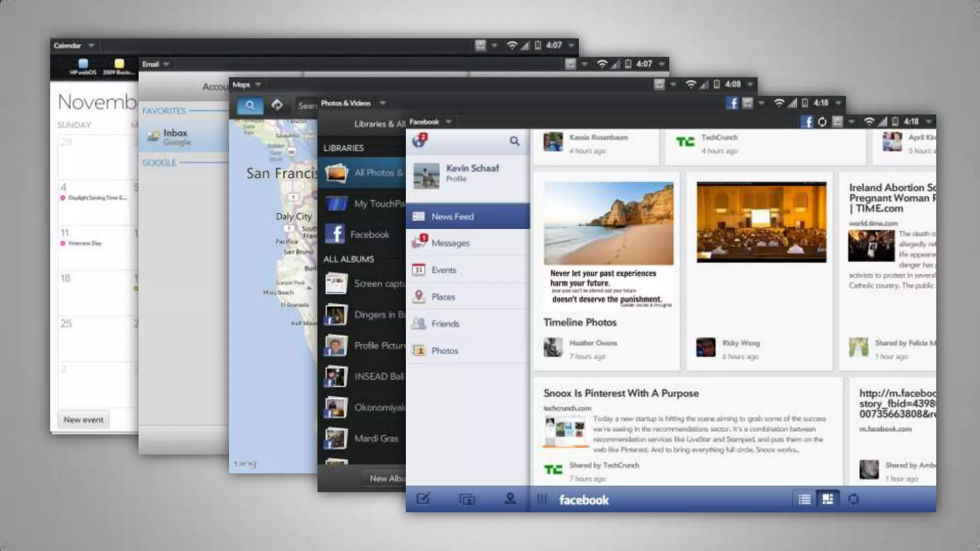
Task: Click the friend requests person icon
Action: click(510, 499)
